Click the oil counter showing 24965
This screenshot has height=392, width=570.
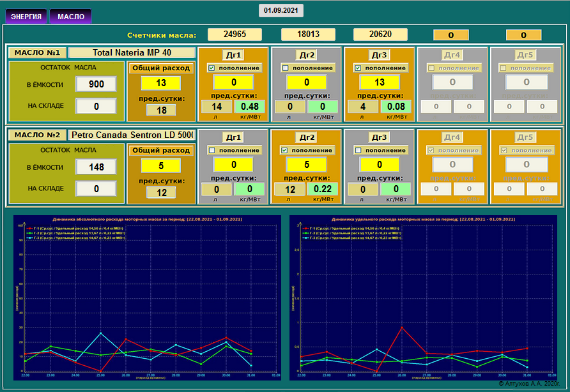tap(235, 34)
